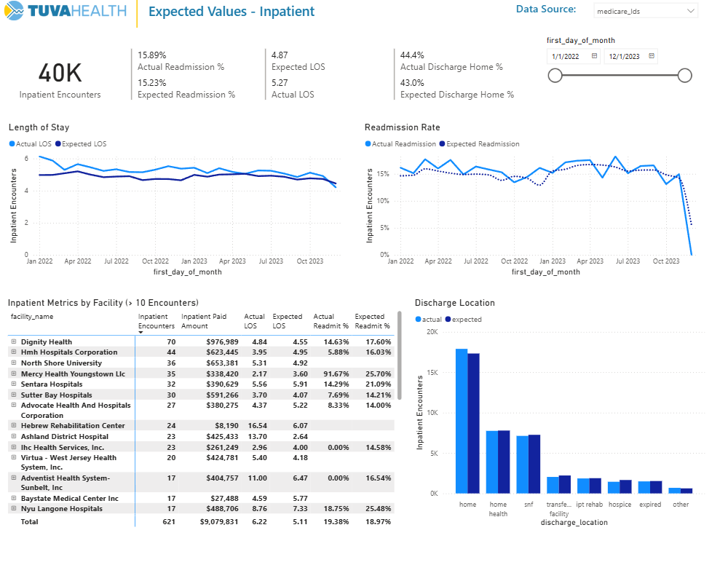Viewport: 728px width, 573px height.
Task: Click the start date input field
Action: point(568,56)
